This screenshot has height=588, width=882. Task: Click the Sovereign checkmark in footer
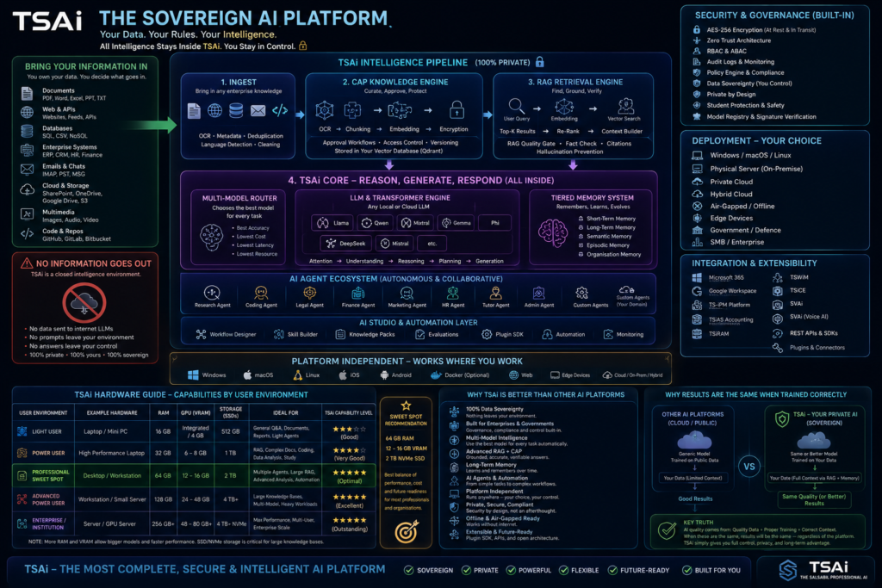[x=409, y=570]
